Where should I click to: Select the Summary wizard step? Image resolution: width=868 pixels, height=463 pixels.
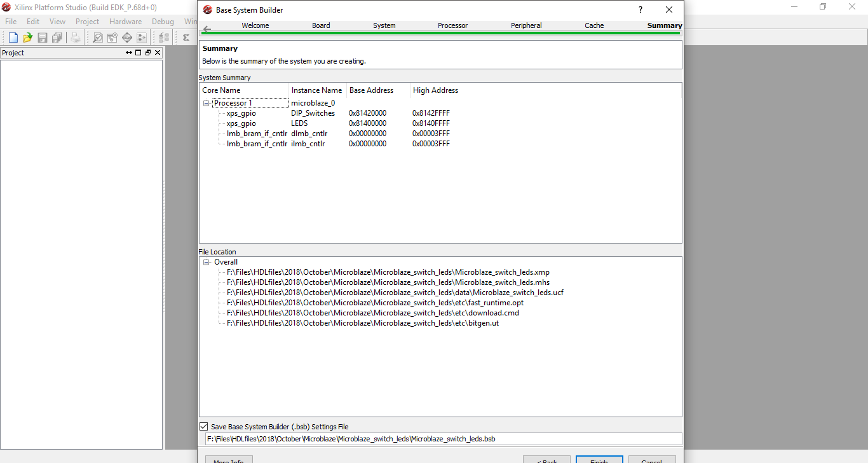(665, 25)
